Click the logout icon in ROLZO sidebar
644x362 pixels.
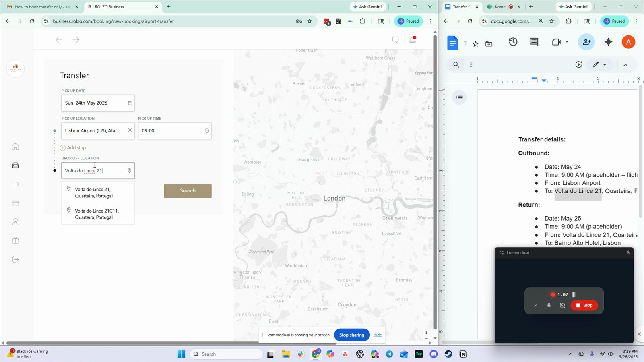(15, 259)
